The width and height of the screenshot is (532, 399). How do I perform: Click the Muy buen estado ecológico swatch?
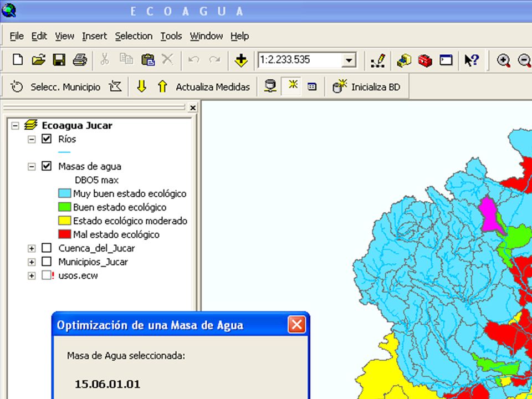(x=64, y=193)
